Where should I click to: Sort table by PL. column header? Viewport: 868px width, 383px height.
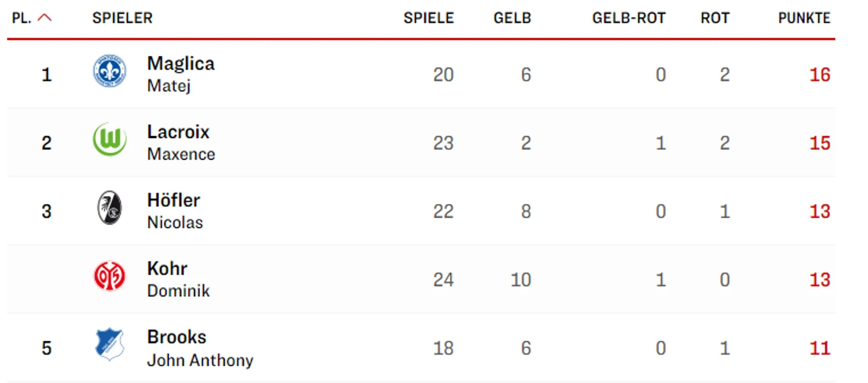pos(21,18)
